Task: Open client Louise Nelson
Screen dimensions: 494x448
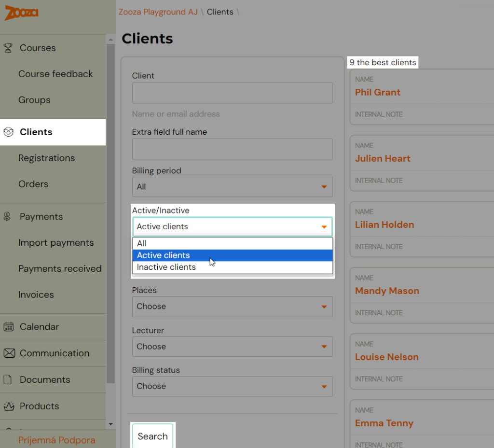Action: pos(386,357)
